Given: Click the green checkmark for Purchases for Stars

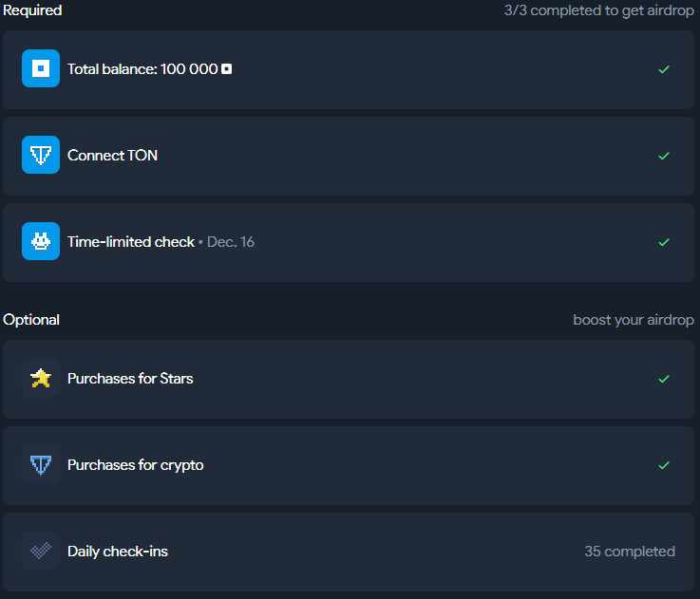Looking at the screenshot, I should 664,379.
